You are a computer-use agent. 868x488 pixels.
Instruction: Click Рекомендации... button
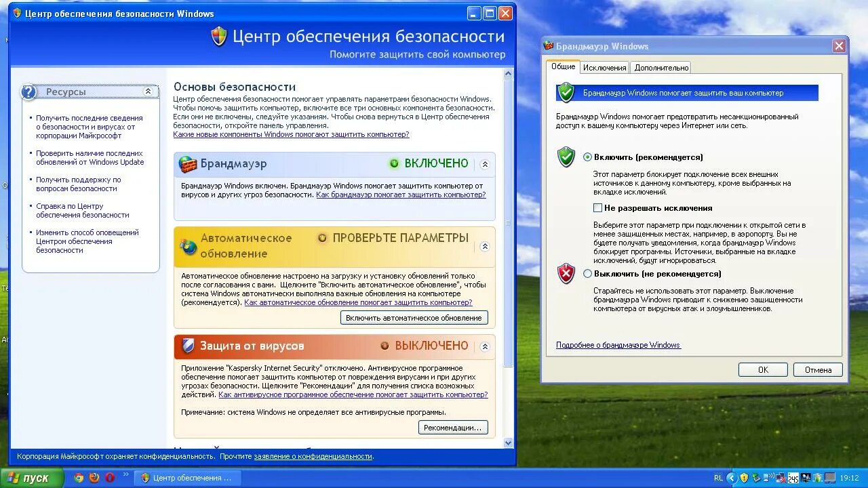tap(453, 428)
